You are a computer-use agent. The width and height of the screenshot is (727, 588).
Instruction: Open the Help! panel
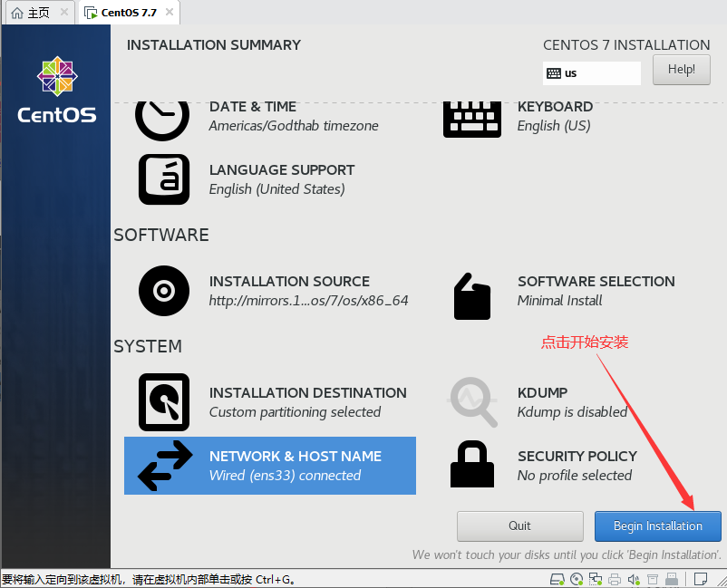click(681, 70)
